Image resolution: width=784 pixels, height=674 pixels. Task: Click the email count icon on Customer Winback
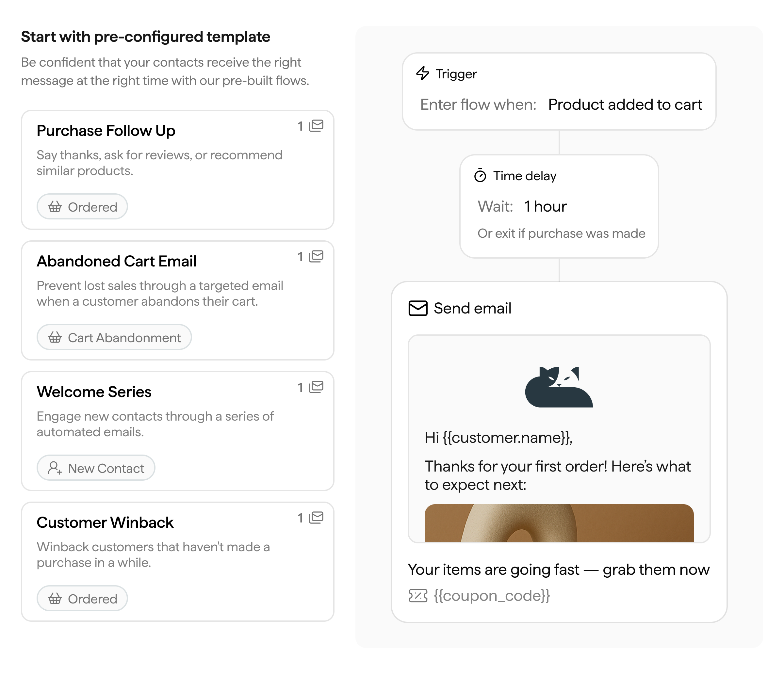[316, 517]
